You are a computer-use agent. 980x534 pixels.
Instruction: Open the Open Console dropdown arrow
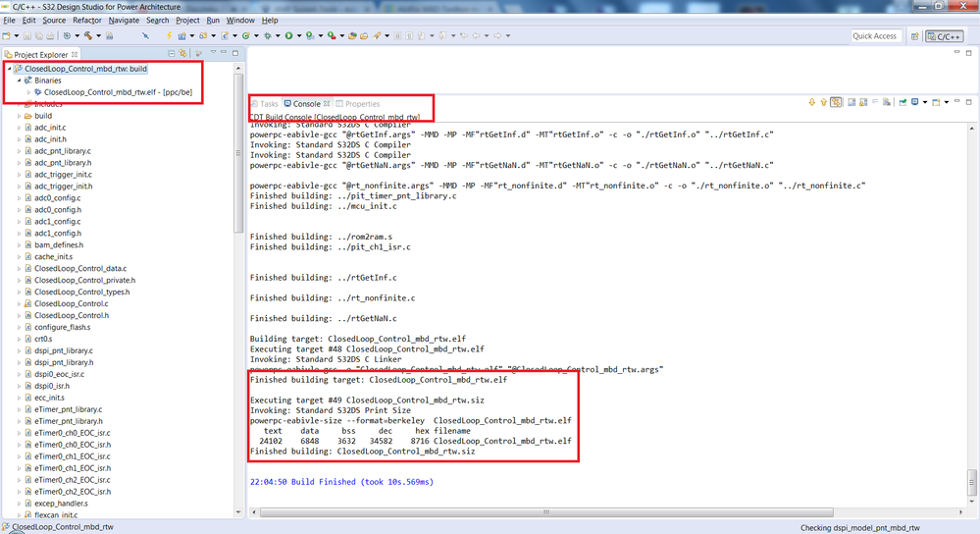[x=947, y=102]
